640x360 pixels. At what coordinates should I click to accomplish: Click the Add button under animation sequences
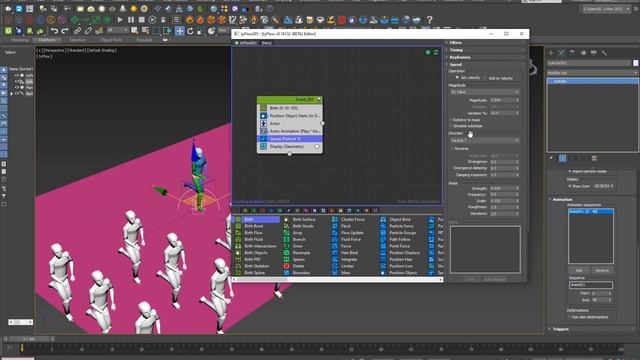point(579,271)
